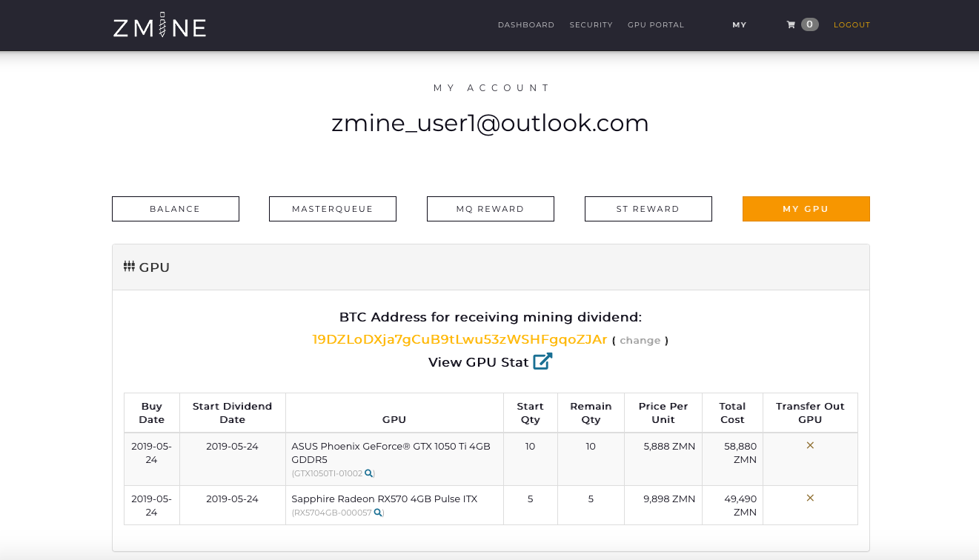Click the View GPU Stat text link
Viewport: 979px width, 560px height.
point(479,362)
